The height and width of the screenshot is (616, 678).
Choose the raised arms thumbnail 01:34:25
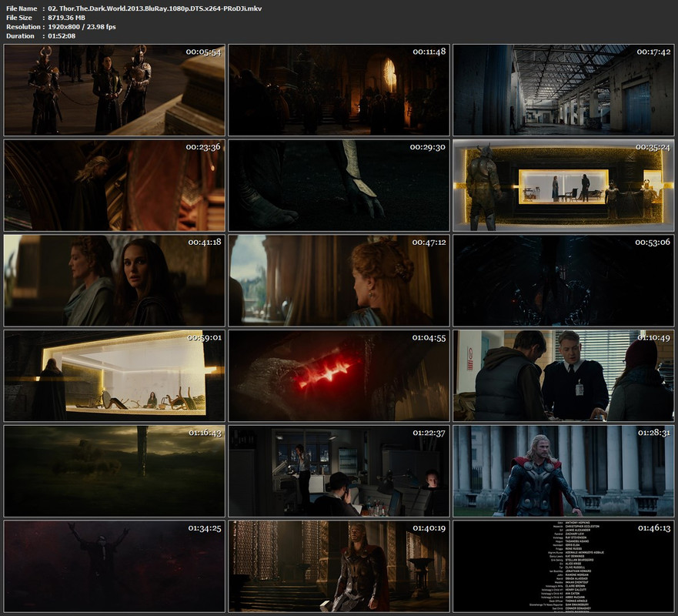(x=114, y=566)
